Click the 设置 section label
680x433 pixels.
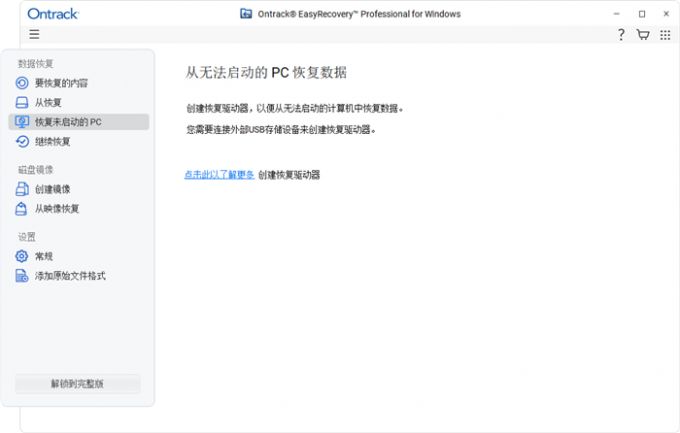(x=27, y=237)
